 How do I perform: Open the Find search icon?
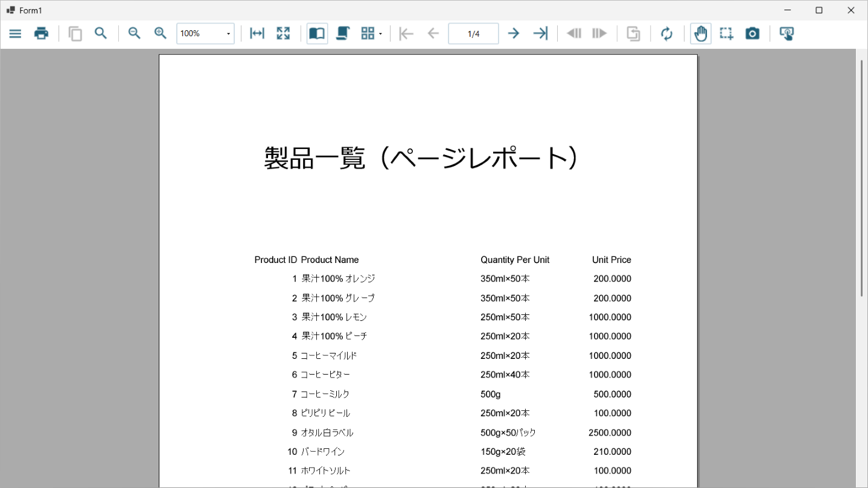(101, 34)
